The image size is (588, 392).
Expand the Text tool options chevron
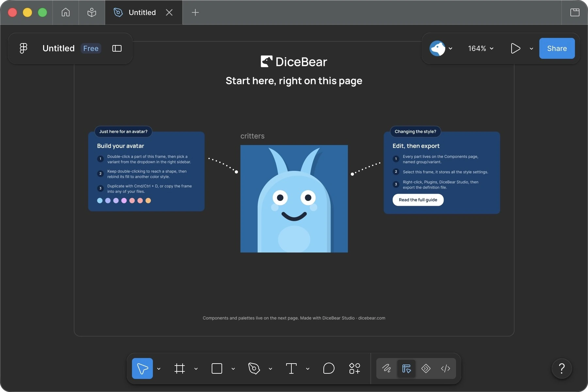308,369
